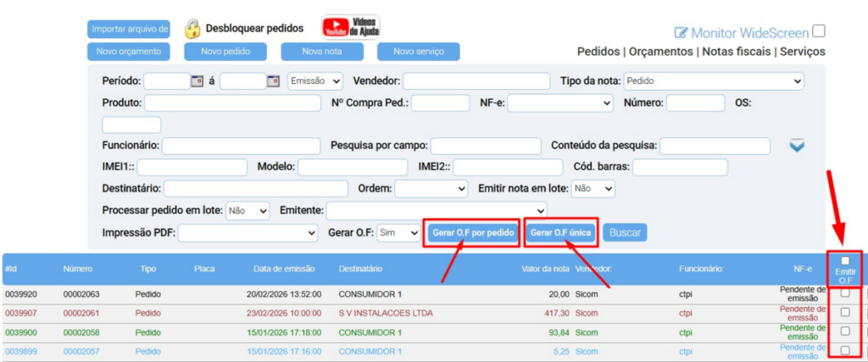
Task: Switch to the Pedidos section
Action: tap(598, 52)
